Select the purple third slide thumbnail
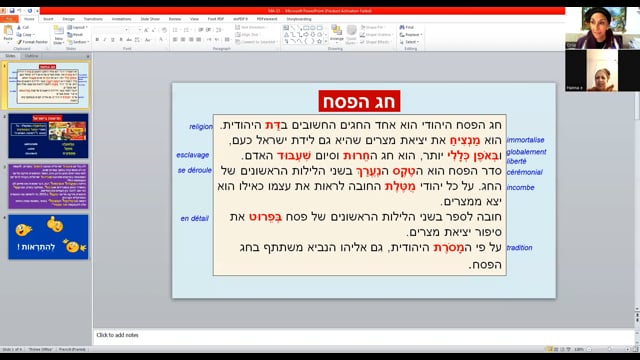The height and width of the screenshot is (360, 640). tap(48, 187)
